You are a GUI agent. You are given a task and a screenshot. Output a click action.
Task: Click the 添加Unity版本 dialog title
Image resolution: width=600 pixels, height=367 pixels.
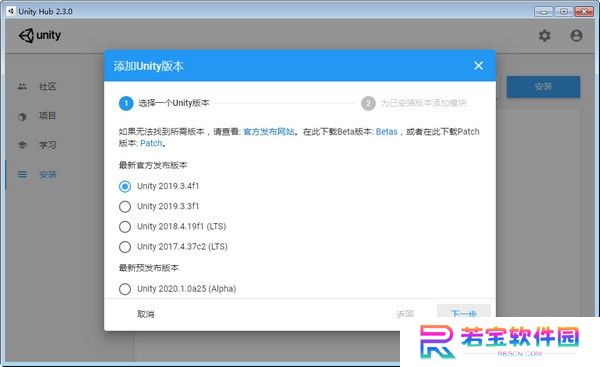(x=148, y=66)
